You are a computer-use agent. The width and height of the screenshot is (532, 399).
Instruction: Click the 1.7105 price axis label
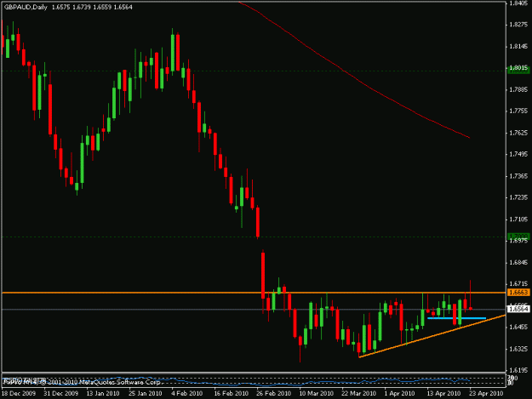(518, 219)
